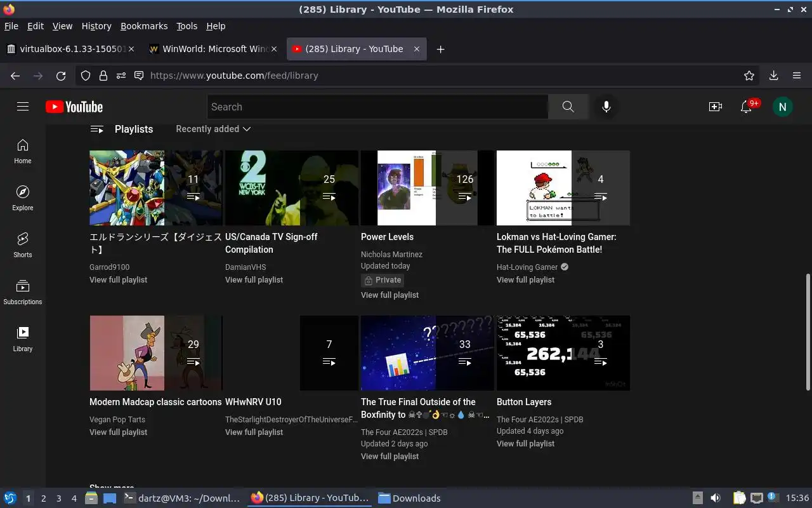The height and width of the screenshot is (508, 812).
Task: Open Vegan Pop Tarts channel link
Action: tap(117, 420)
